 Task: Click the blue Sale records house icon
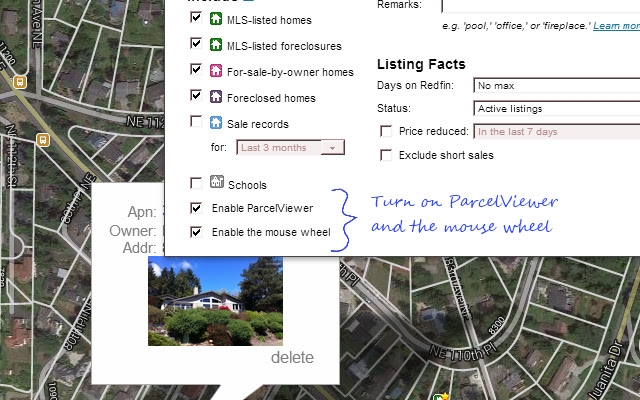tap(216, 123)
